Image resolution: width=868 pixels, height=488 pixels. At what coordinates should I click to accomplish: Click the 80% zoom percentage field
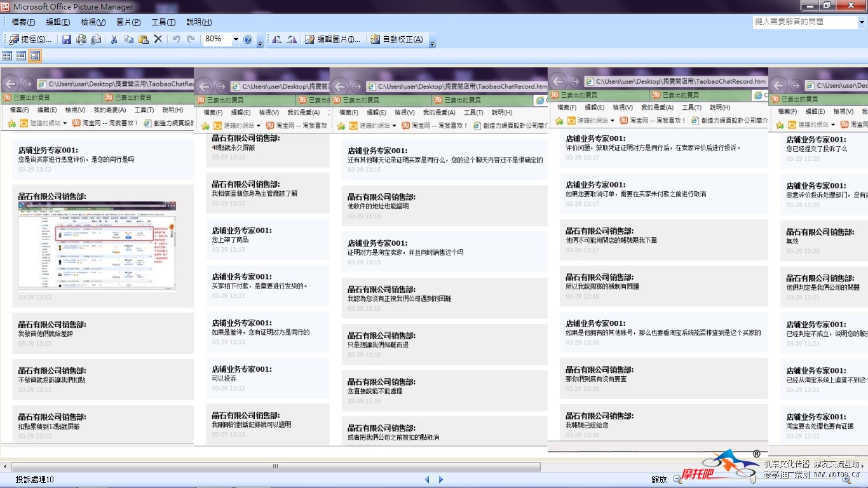[x=217, y=39]
